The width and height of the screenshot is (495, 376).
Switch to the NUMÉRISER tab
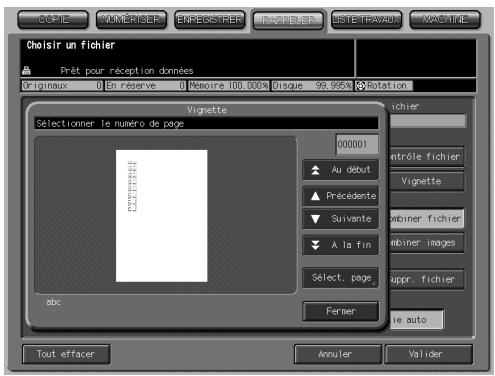(x=131, y=20)
